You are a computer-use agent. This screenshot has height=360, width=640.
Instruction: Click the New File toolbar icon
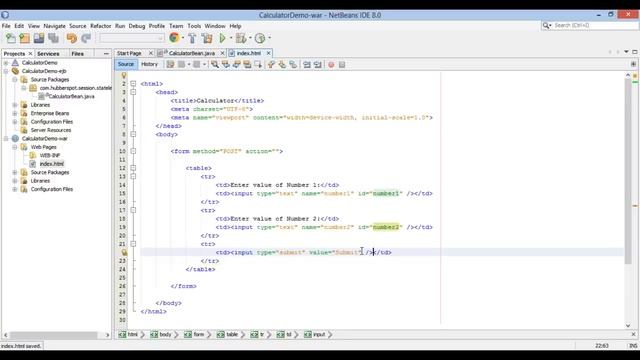pos(11,38)
